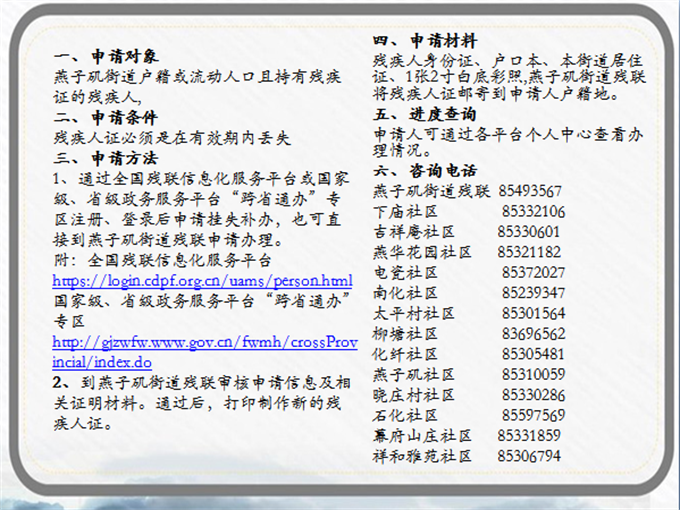Select the heading 三、申请方法
Viewport: 680px width, 510px height.
pos(105,158)
